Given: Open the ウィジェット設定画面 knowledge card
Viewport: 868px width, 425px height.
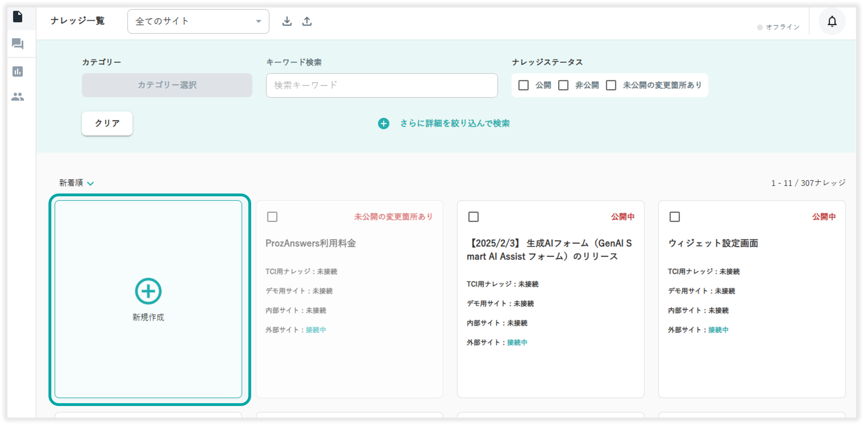Looking at the screenshot, I should pos(713,243).
